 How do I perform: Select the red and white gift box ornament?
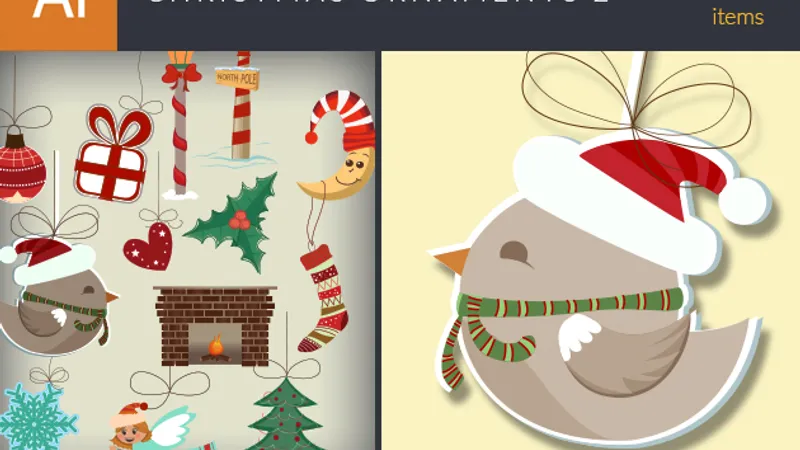click(x=113, y=153)
